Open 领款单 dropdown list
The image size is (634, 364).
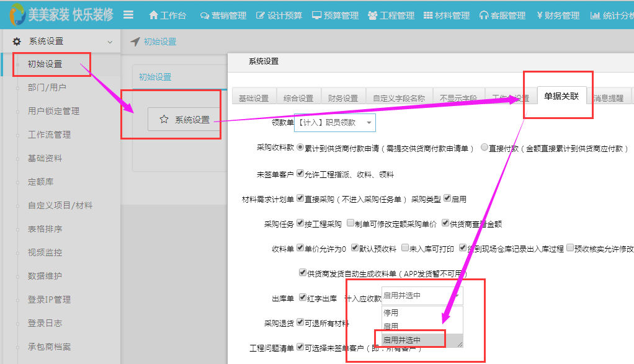click(335, 123)
